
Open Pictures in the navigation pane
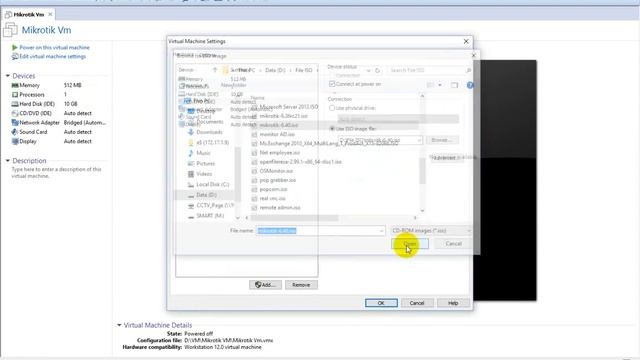(x=205, y=164)
